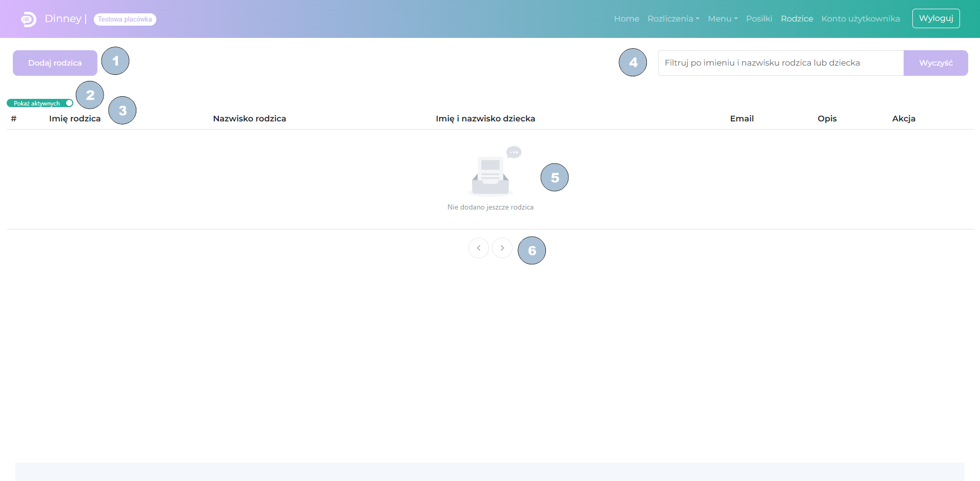The image size is (980, 481).
Task: Click numbered marker 1 badge
Action: tap(115, 61)
